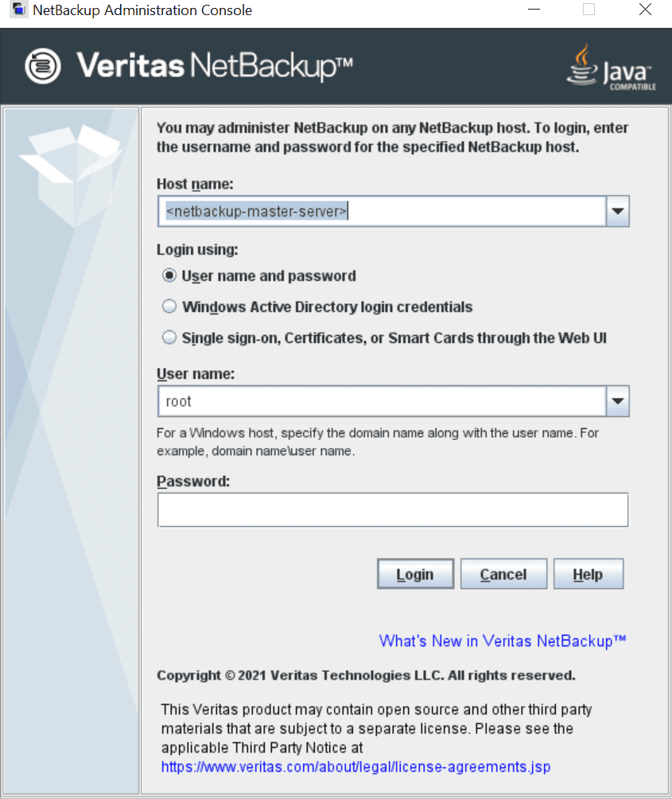Open the Host name dropdown
The image size is (672, 799).
pyautogui.click(x=618, y=211)
